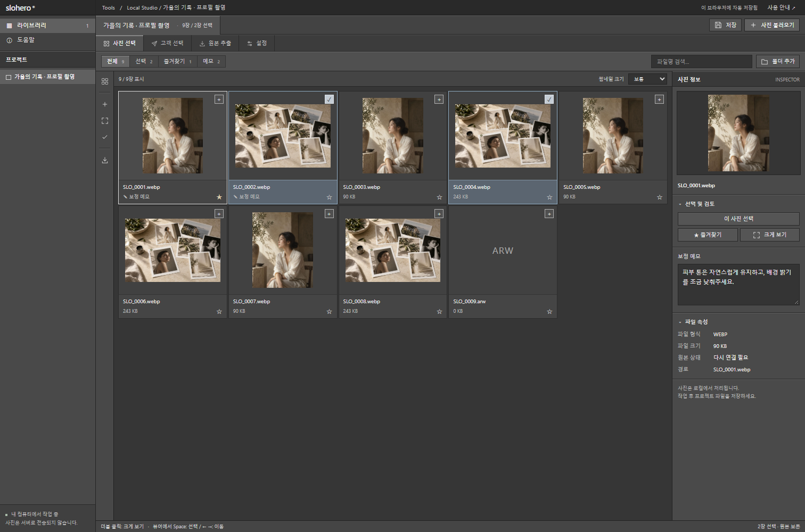Image resolution: width=805 pixels, height=532 pixels.
Task: Click the 사진 불러오기 button
Action: [771, 25]
